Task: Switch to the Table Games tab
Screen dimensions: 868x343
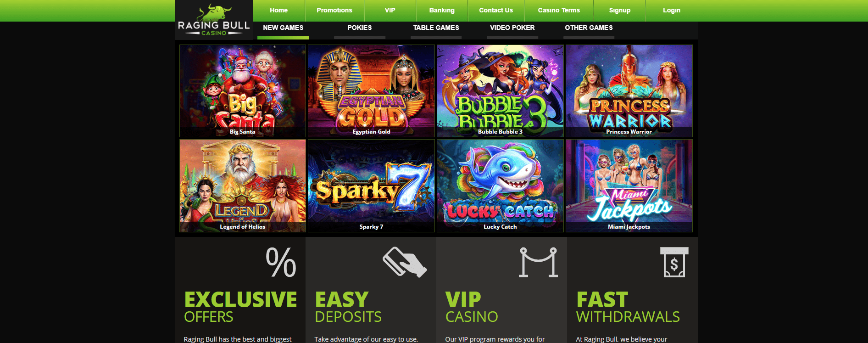Action: pos(436,28)
